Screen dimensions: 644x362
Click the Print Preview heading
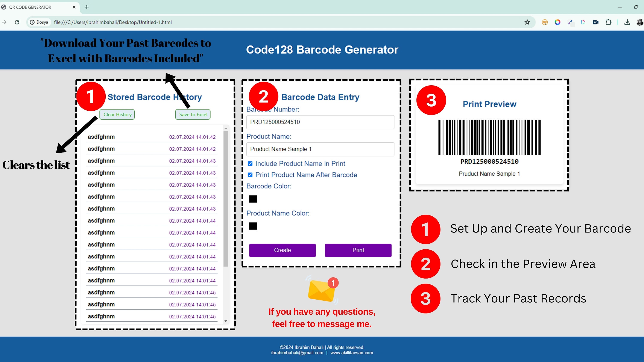pos(489,104)
